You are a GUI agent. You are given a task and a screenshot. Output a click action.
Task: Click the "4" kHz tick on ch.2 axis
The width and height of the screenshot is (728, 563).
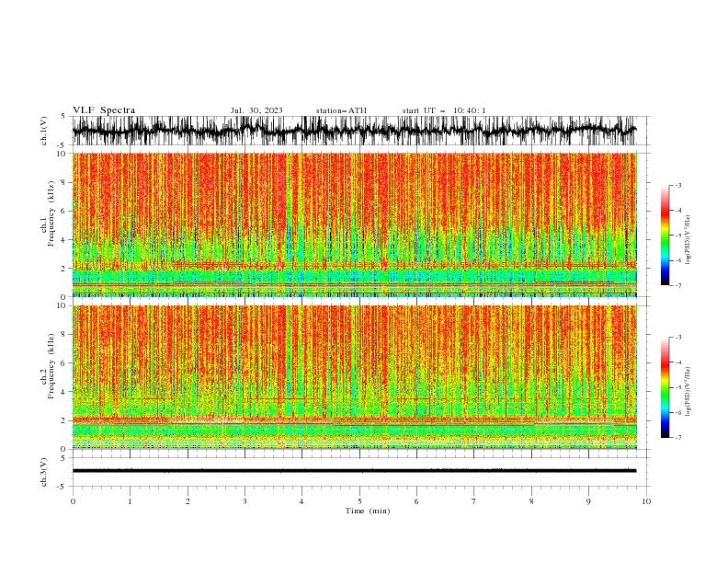[x=63, y=392]
